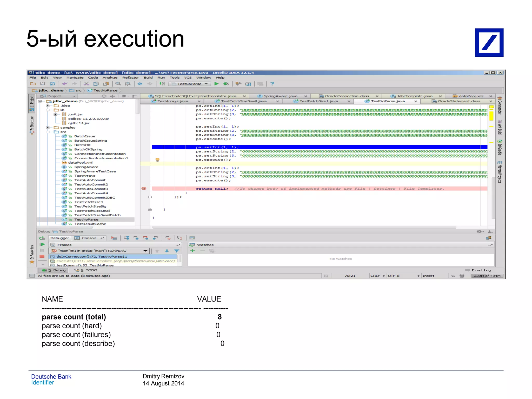The height and width of the screenshot is (399, 532).
Task: Click the Synchronize toolbar icon
Action: point(52,84)
